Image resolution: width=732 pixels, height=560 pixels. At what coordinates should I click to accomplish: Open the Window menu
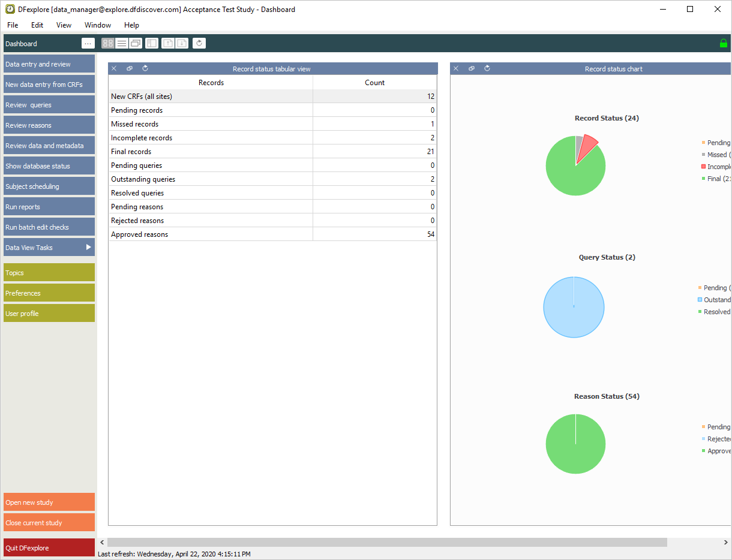[x=97, y=25]
